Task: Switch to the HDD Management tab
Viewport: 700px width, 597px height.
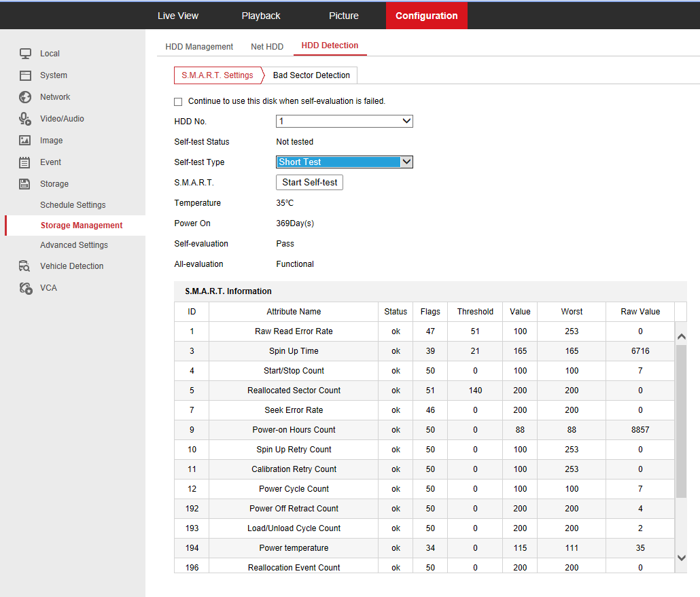Action: 199,47
